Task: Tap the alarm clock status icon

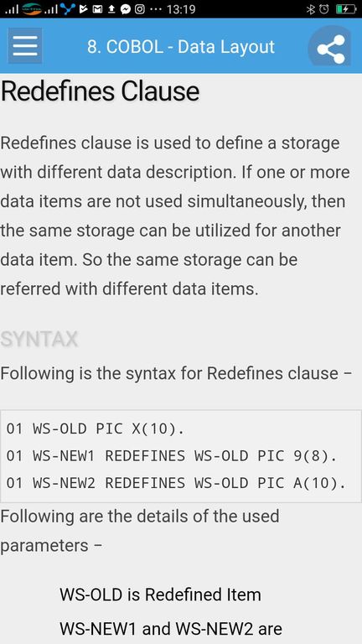Action: [324, 9]
